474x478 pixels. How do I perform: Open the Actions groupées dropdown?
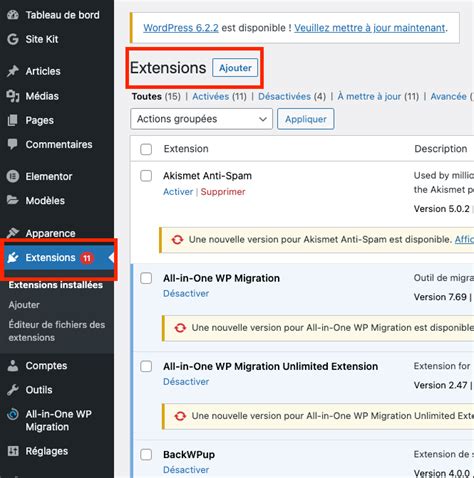(201, 119)
